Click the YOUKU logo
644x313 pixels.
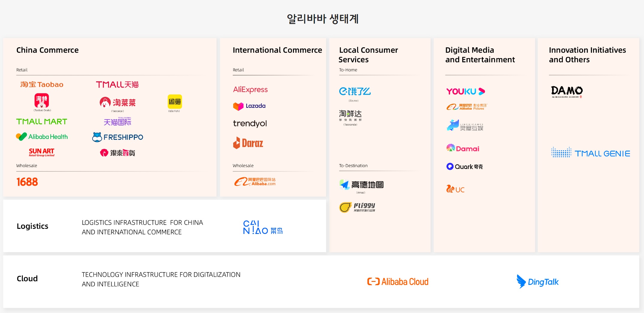pyautogui.click(x=466, y=91)
